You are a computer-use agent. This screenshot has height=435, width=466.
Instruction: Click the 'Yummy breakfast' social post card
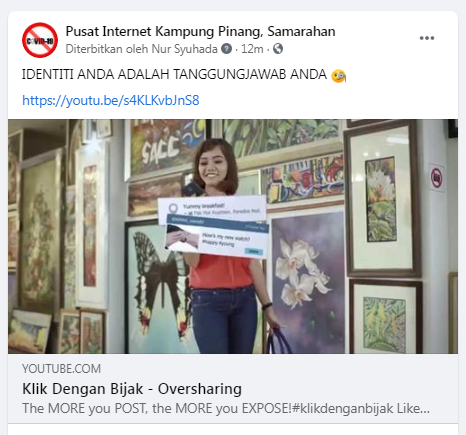tap(212, 209)
